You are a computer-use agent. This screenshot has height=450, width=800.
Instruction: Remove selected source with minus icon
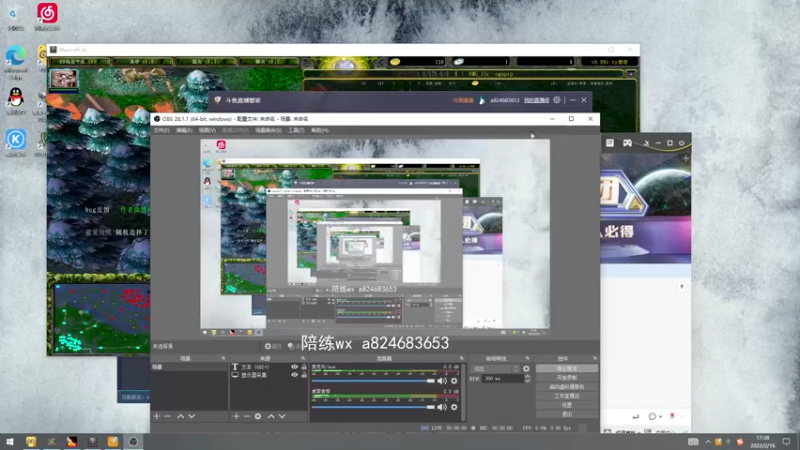pyautogui.click(x=247, y=416)
